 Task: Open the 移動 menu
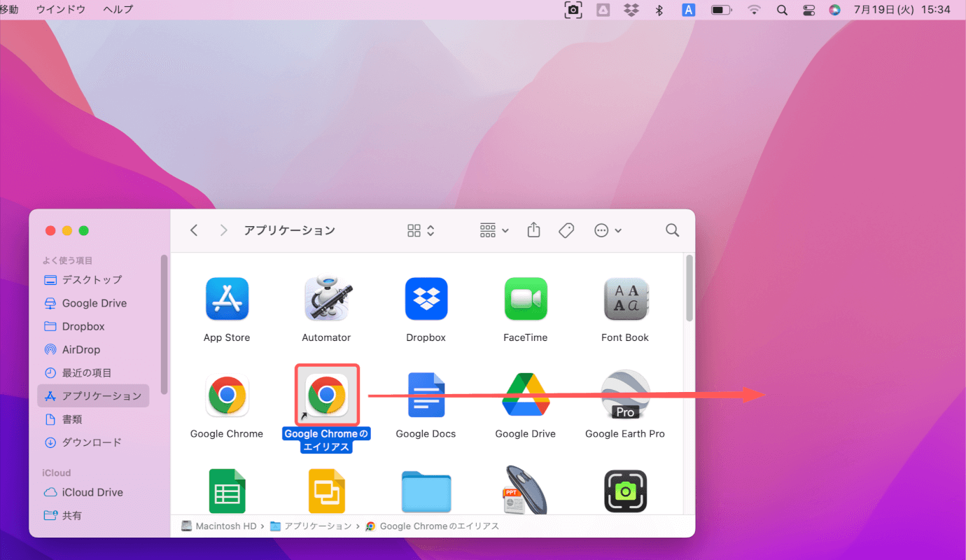click(x=8, y=10)
